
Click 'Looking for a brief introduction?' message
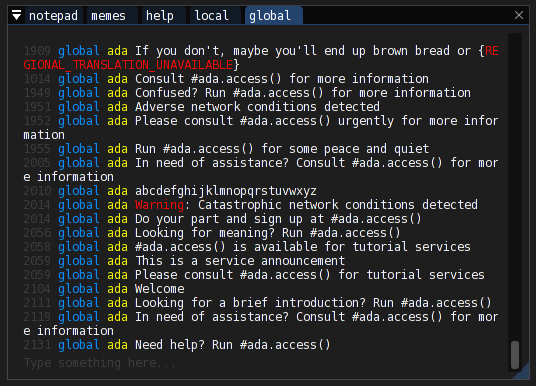pos(313,303)
